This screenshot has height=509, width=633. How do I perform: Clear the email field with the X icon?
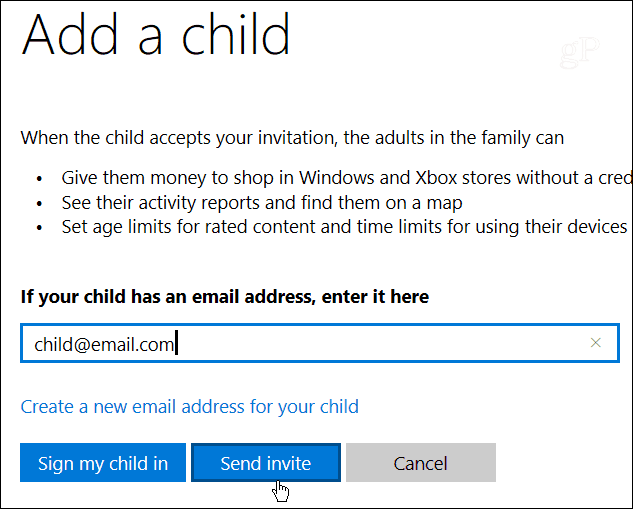[595, 343]
